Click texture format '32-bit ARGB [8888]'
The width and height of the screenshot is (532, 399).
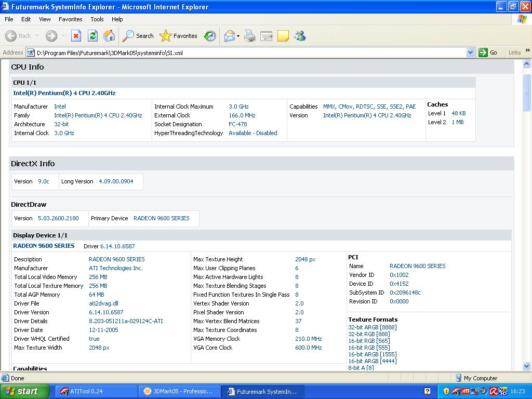tap(373, 327)
